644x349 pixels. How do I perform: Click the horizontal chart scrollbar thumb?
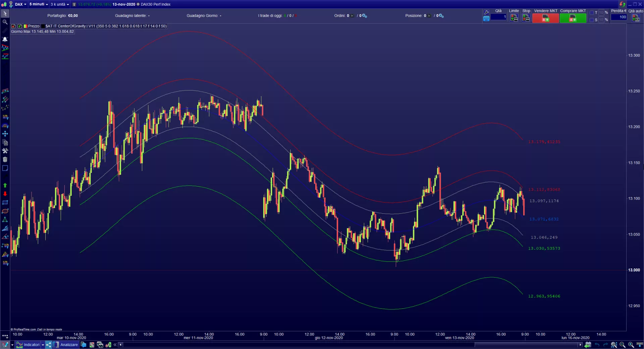526,345
